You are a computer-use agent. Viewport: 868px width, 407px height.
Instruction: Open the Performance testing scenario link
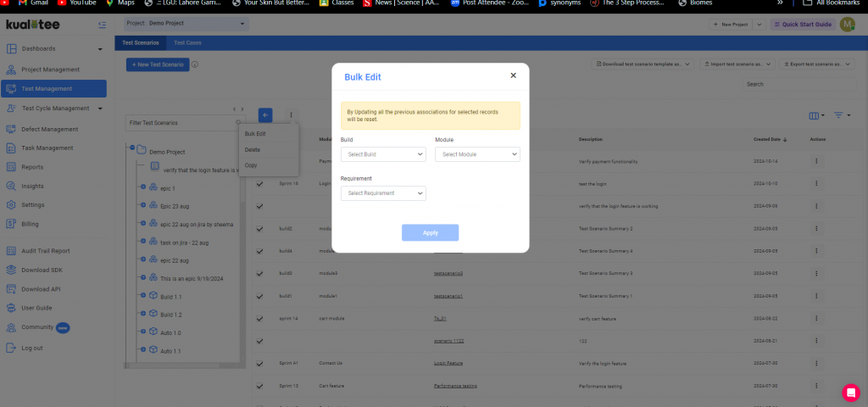455,386
